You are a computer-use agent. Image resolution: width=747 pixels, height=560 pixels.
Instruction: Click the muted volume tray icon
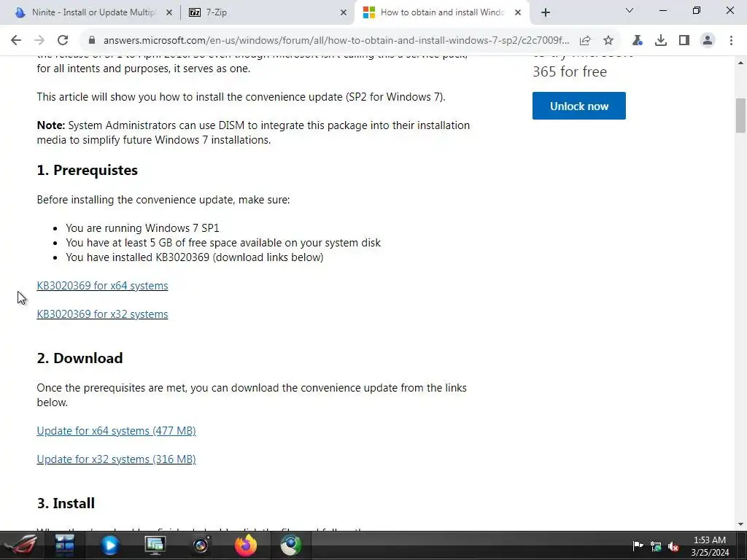[673, 546]
